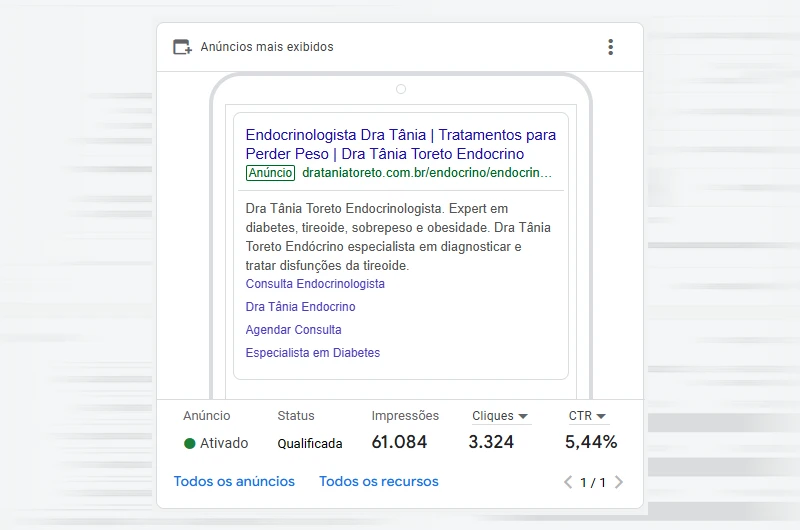Open the three-dot more options menu
The height and width of the screenshot is (530, 800).
click(x=610, y=47)
